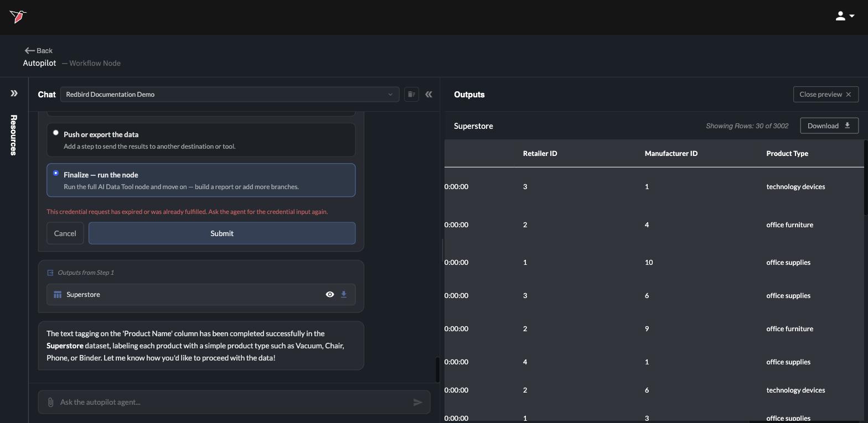Click Manufacturer ID cell with value 10

pos(649,262)
